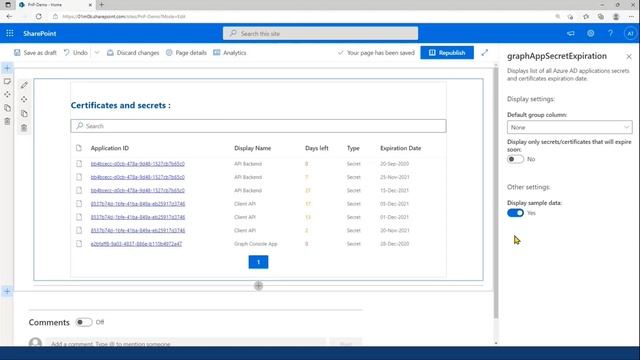Click the file icon in the 20-Sep-2020 row
Viewport: 640px width, 360px height.
79,164
